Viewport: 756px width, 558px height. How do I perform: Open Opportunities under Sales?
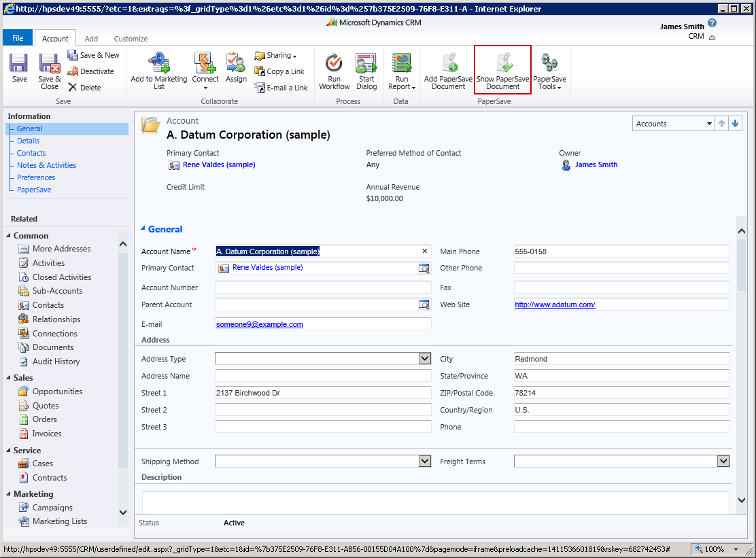pos(50,391)
